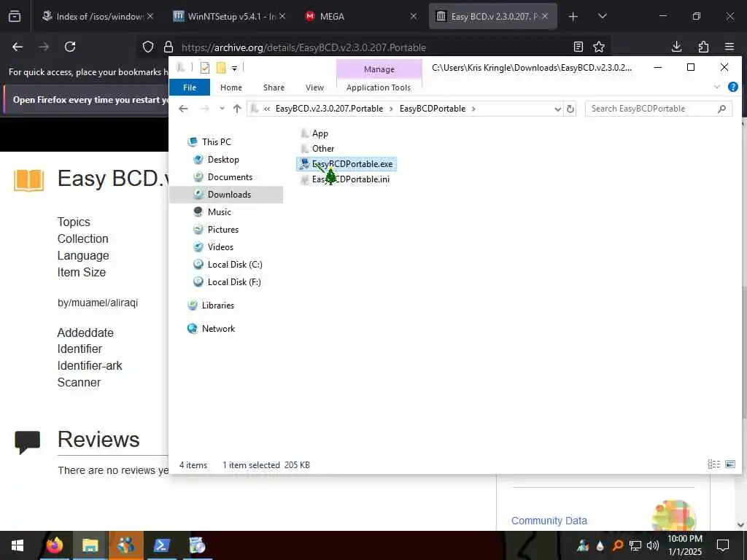
Task: Click the Explorer search magnifier icon
Action: 721,109
